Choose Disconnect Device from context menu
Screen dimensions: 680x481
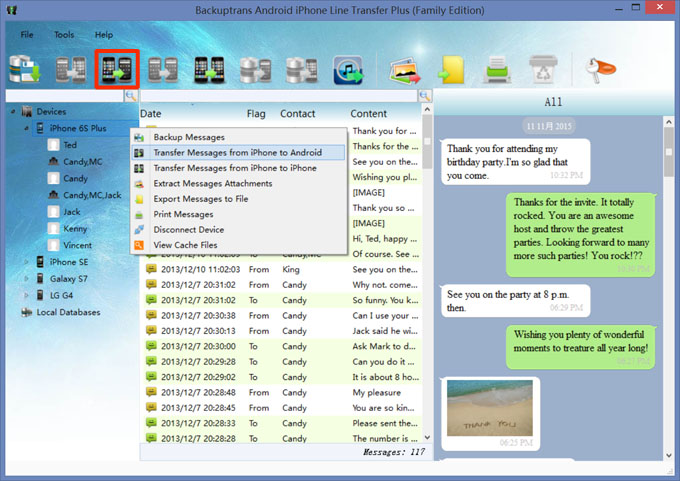[239, 229]
